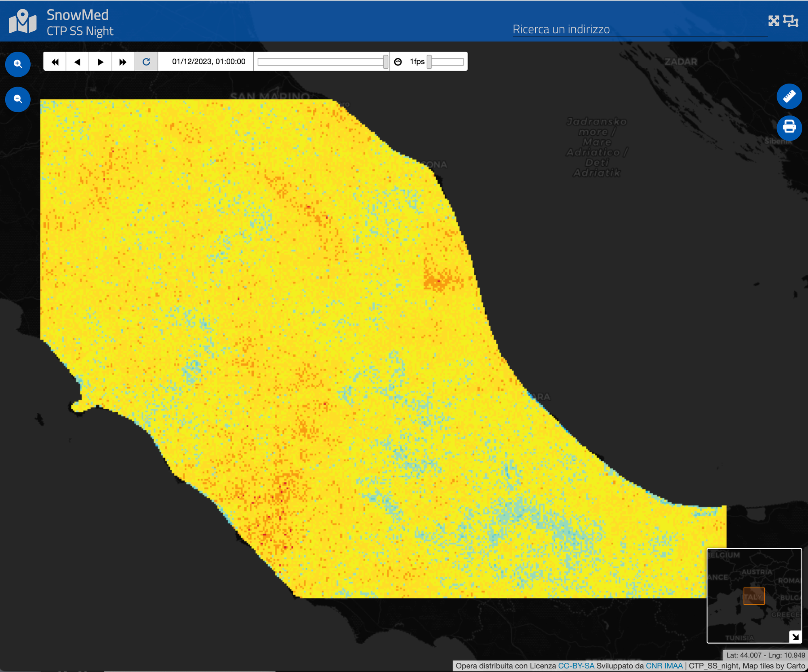Click the zoom in magnifier button

(x=18, y=64)
